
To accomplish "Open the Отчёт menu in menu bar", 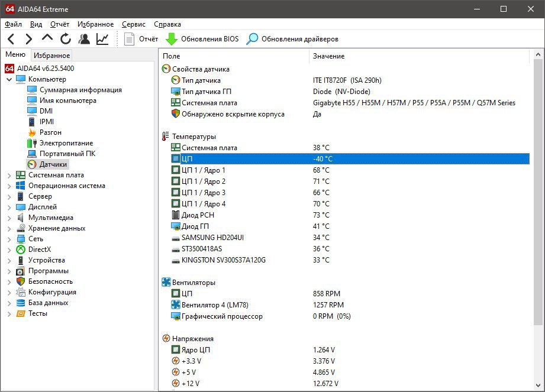I will click(x=60, y=24).
